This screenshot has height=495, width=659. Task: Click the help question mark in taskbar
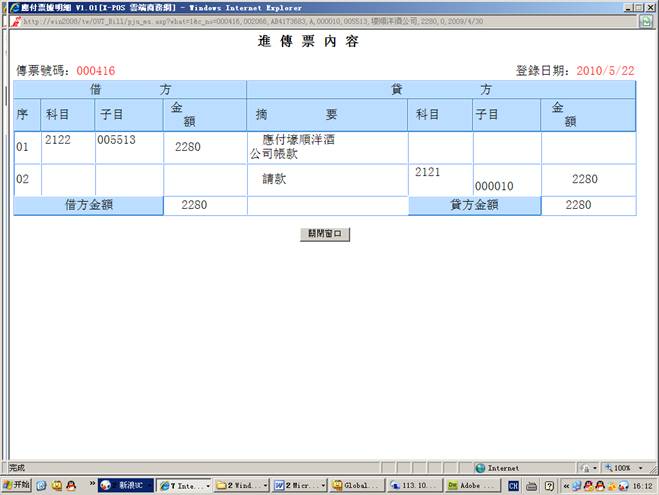(x=549, y=485)
